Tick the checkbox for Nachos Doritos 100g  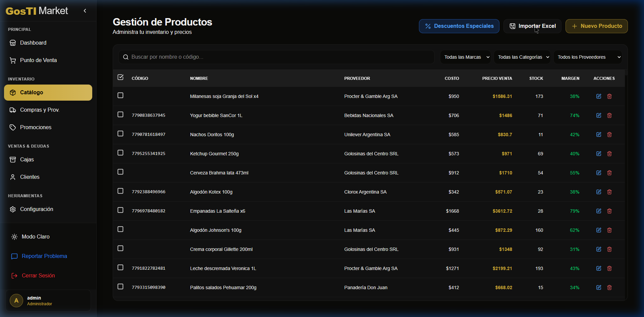point(120,134)
